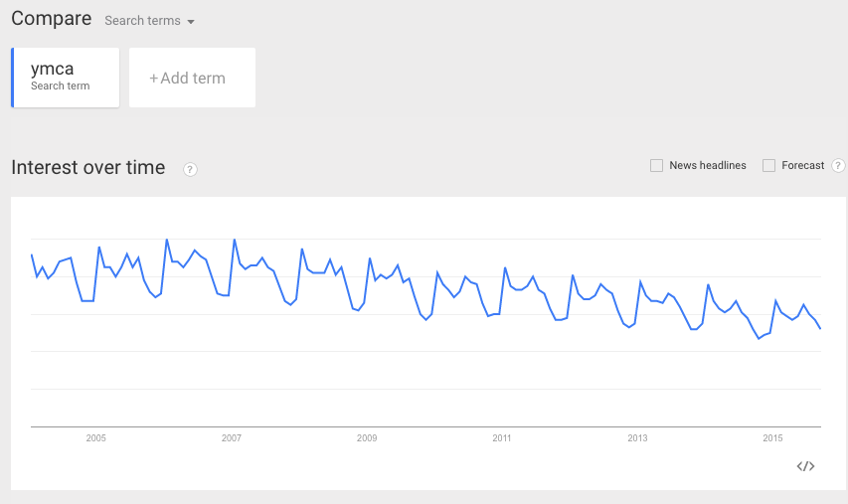Click the Interest over time heading
848x504 pixels.
tap(88, 168)
